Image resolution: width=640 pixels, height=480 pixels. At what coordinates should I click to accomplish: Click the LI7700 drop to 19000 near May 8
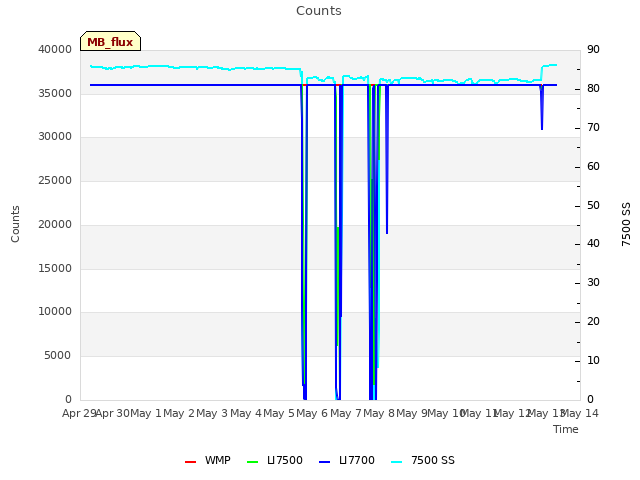point(387,159)
